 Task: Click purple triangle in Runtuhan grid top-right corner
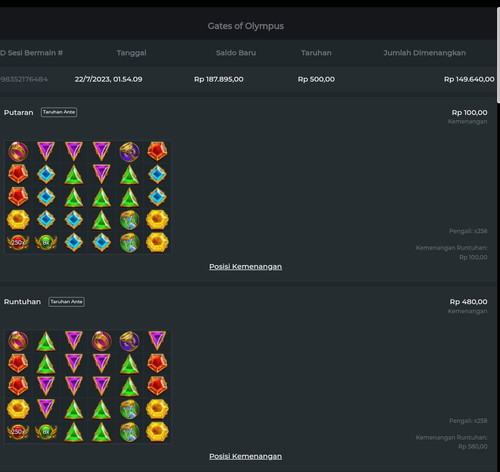(x=157, y=341)
